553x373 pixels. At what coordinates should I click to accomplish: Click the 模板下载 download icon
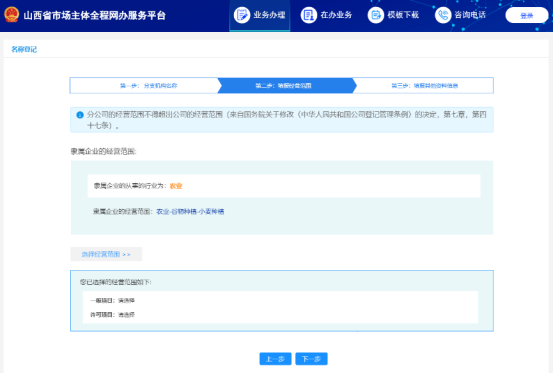(x=376, y=15)
